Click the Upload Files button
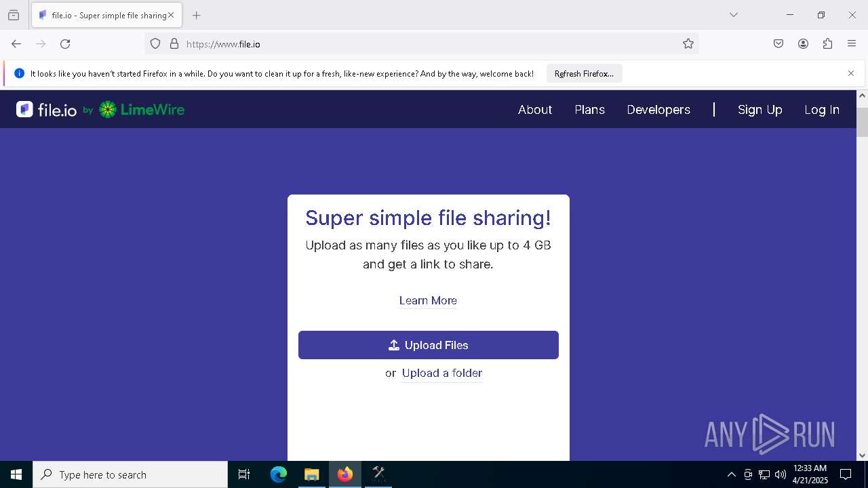 pyautogui.click(x=429, y=345)
